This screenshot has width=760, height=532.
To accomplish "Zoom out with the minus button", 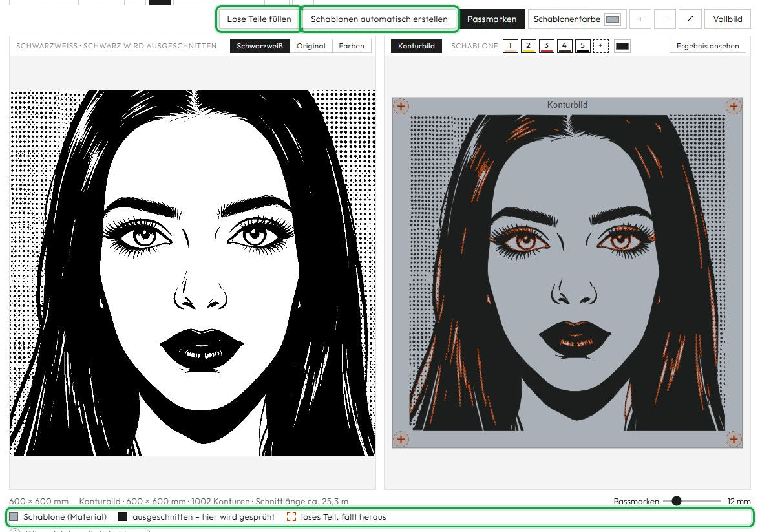I will click(x=664, y=19).
